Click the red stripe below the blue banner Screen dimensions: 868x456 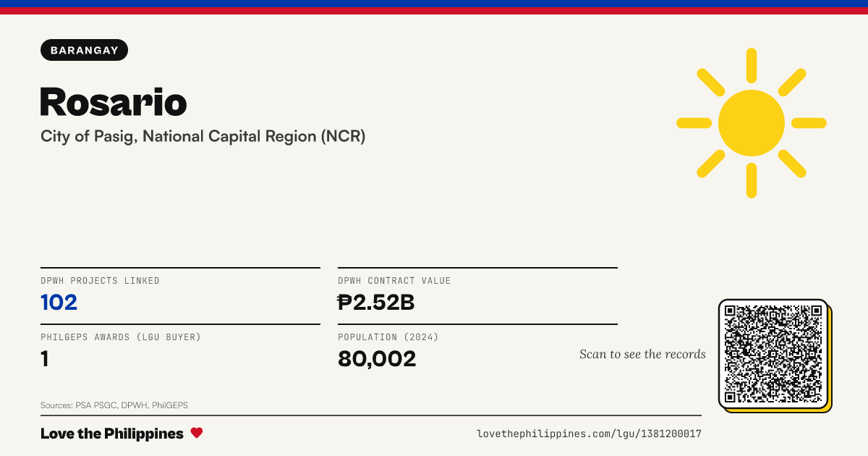[434, 11]
